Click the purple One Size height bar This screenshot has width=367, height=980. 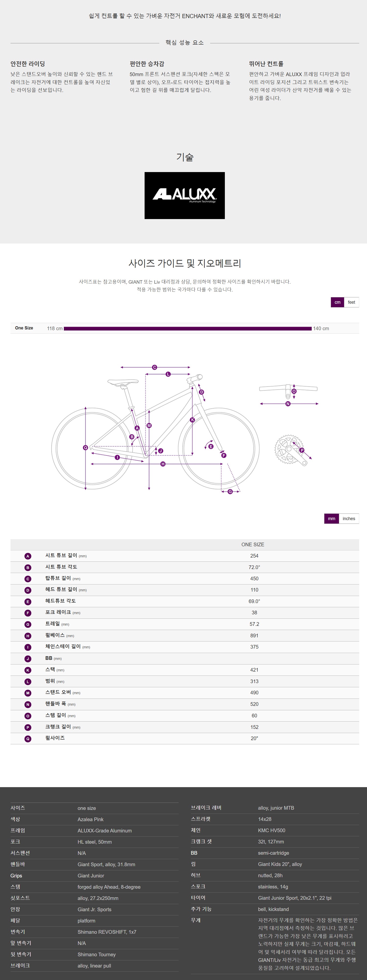click(x=187, y=328)
